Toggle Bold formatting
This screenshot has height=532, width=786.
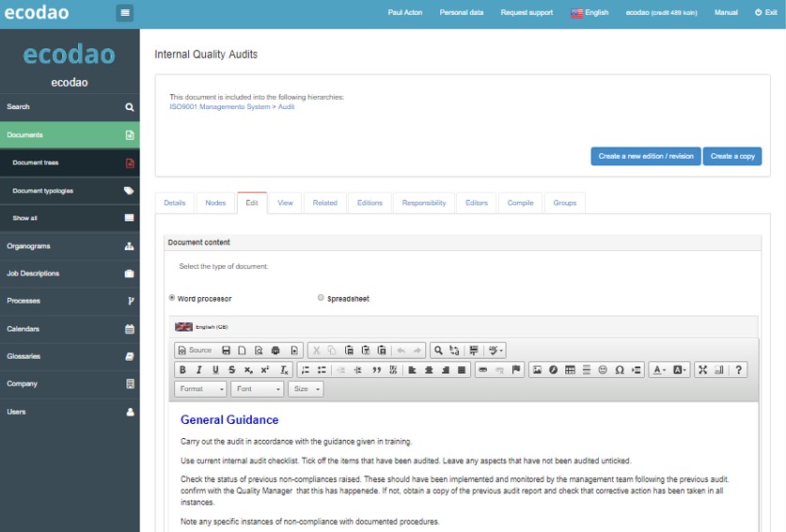tap(183, 369)
